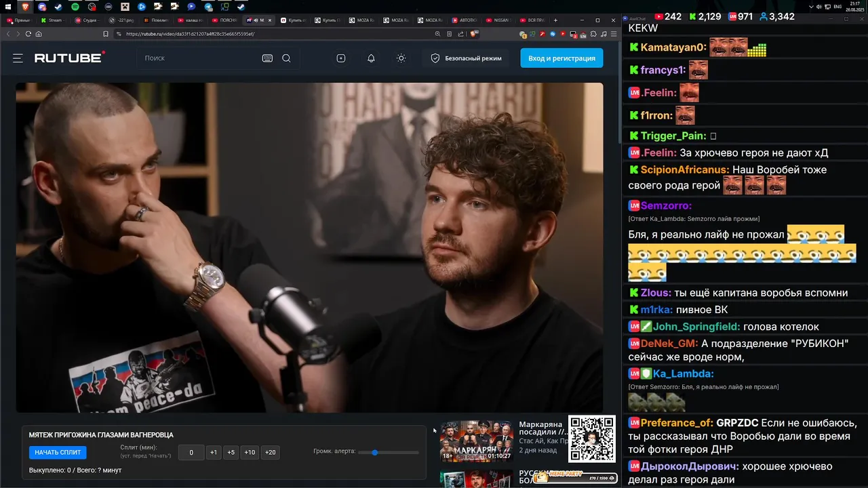Open the notifications bell on Rutube
Image resolution: width=868 pixels, height=488 pixels.
(x=371, y=58)
